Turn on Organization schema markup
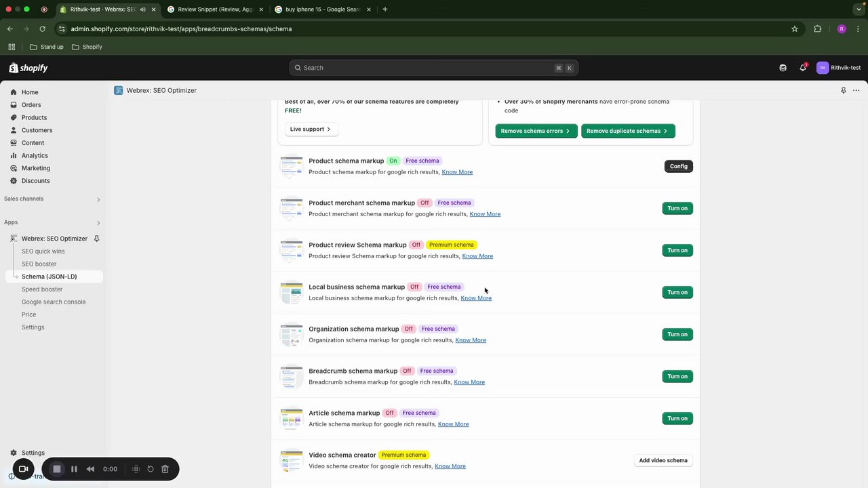 [677, 334]
